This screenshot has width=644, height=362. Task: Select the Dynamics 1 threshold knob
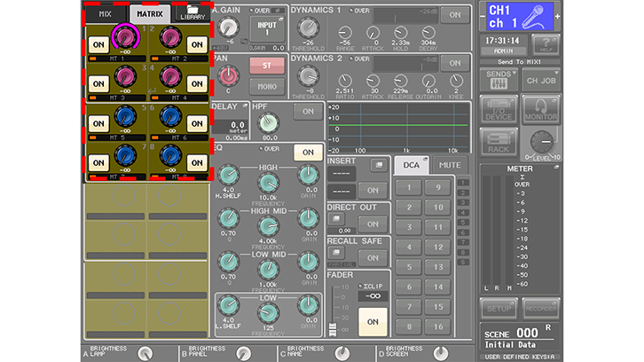coord(308,28)
